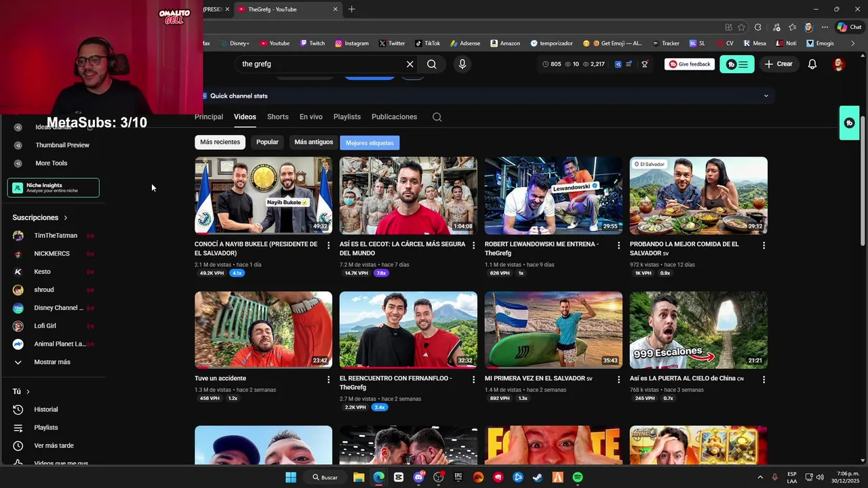The image size is (868, 488).
Task: Open options menu for PUERTA AL CIELO video
Action: tap(764, 380)
